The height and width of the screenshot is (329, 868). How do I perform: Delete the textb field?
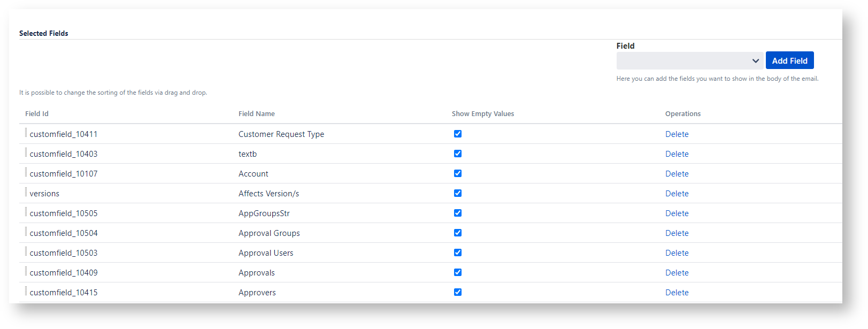[677, 154]
